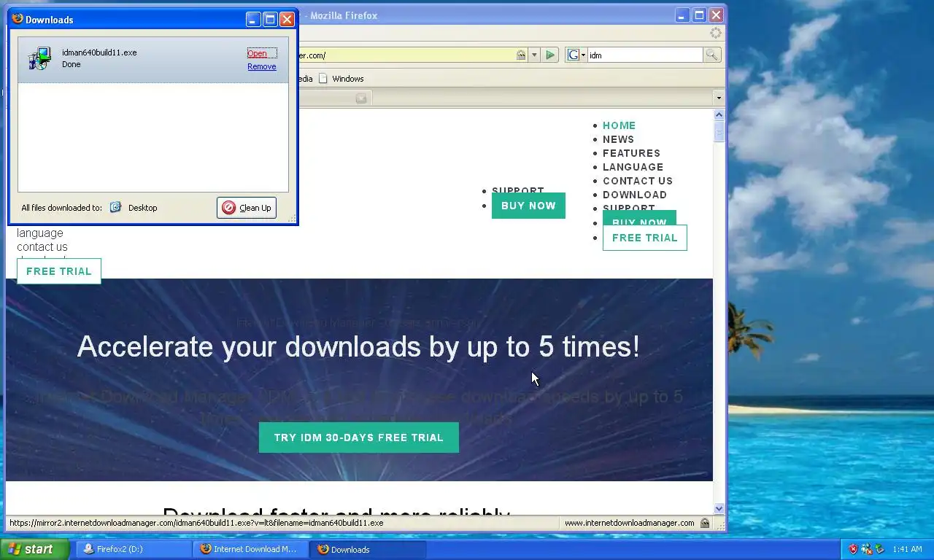934x560 pixels.
Task: Click the page scrollbar down arrow
Action: click(x=719, y=509)
